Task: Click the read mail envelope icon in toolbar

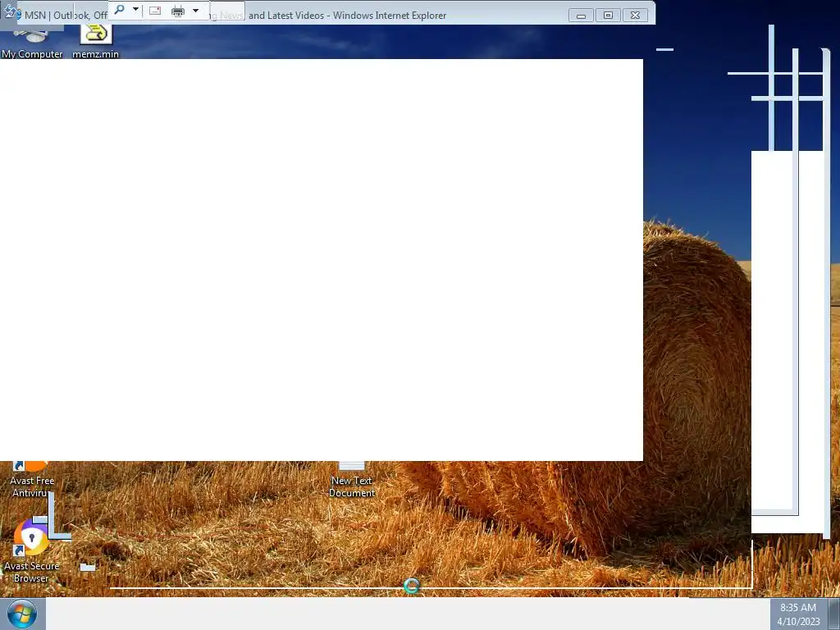Action: 155,10
